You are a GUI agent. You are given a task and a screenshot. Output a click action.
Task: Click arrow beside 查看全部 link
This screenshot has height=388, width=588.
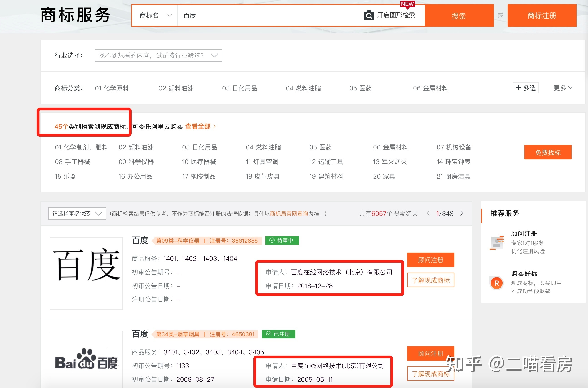click(x=214, y=127)
